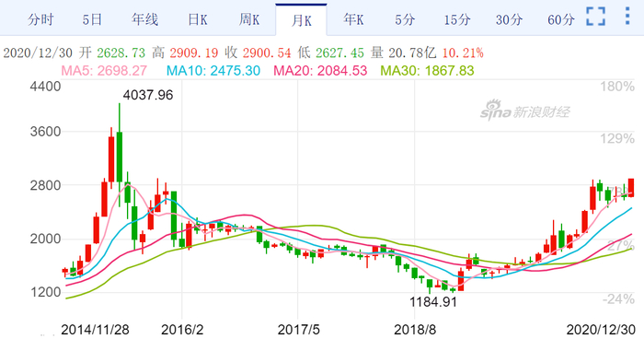644x339 pixels.
Task: Click the MA30: 1867.83 indicator label
Action: click(427, 70)
